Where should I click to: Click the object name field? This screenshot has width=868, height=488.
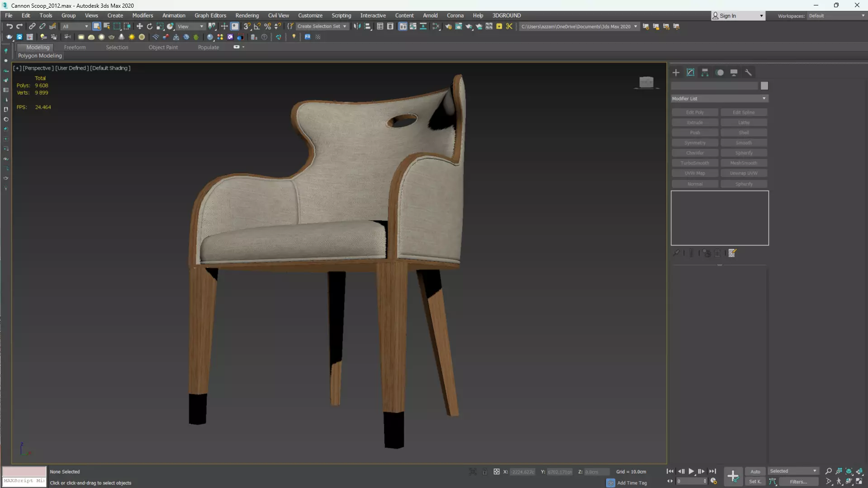pos(714,86)
